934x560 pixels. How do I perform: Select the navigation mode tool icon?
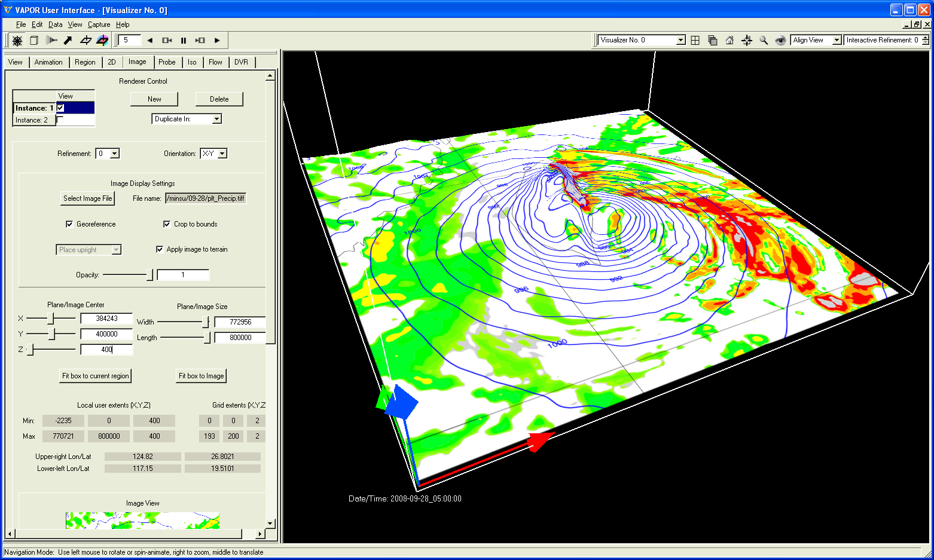pyautogui.click(x=17, y=41)
